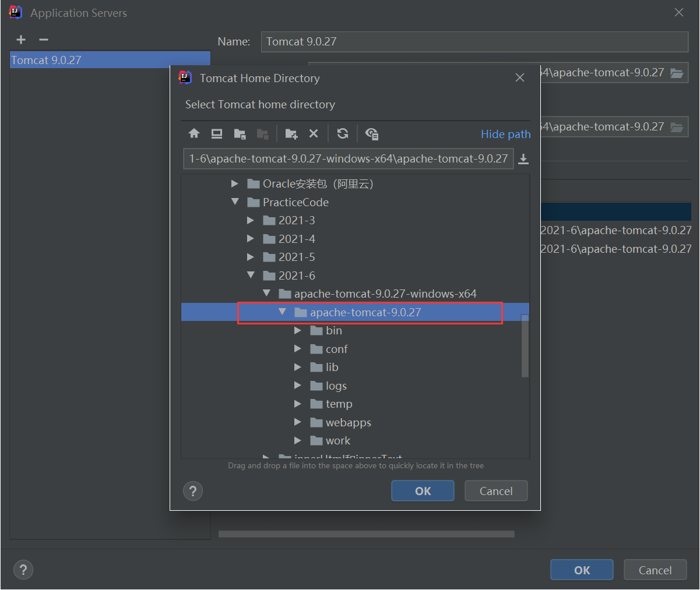Select apache-tomcat-9.0.27-windows-x64 folder row

coord(356,294)
